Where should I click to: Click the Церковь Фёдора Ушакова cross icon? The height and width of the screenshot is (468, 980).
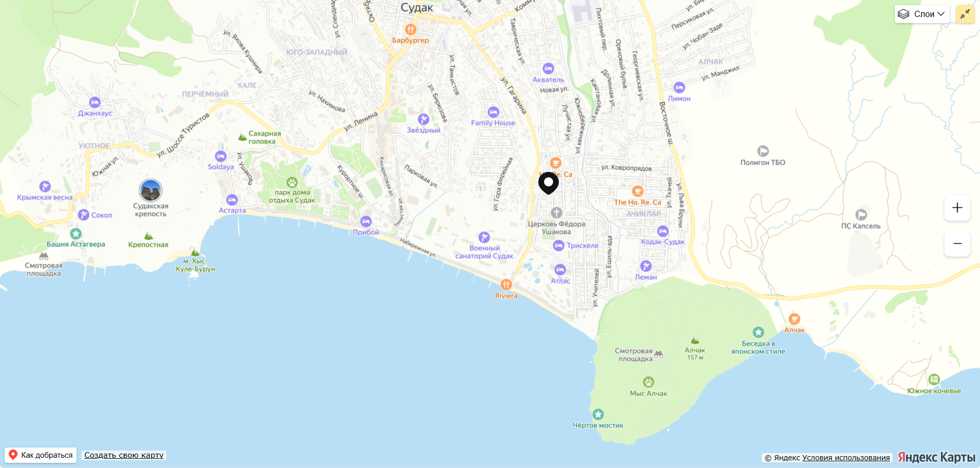coord(557,212)
